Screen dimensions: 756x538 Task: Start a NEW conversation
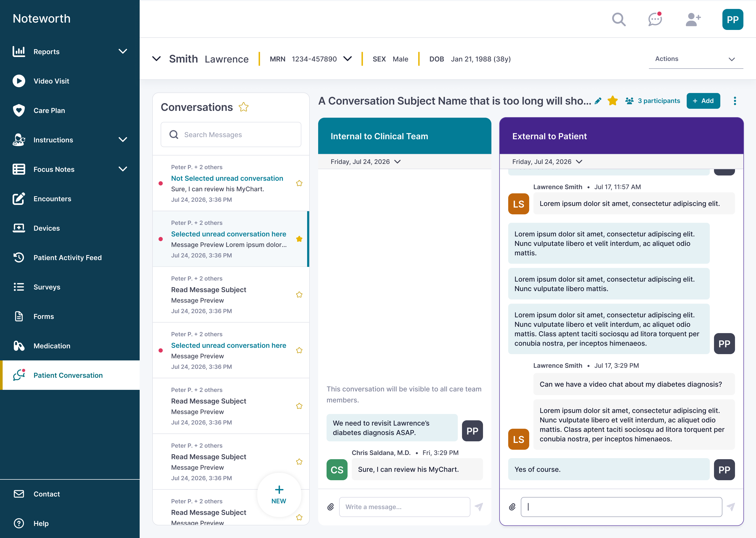(279, 495)
